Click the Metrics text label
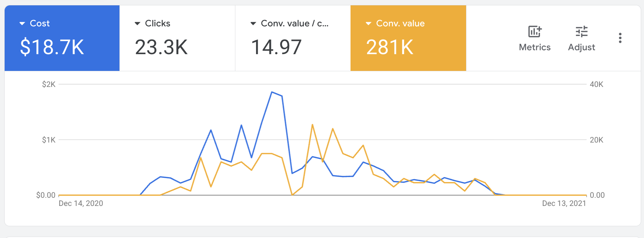The width and height of the screenshot is (644, 238). (x=535, y=47)
